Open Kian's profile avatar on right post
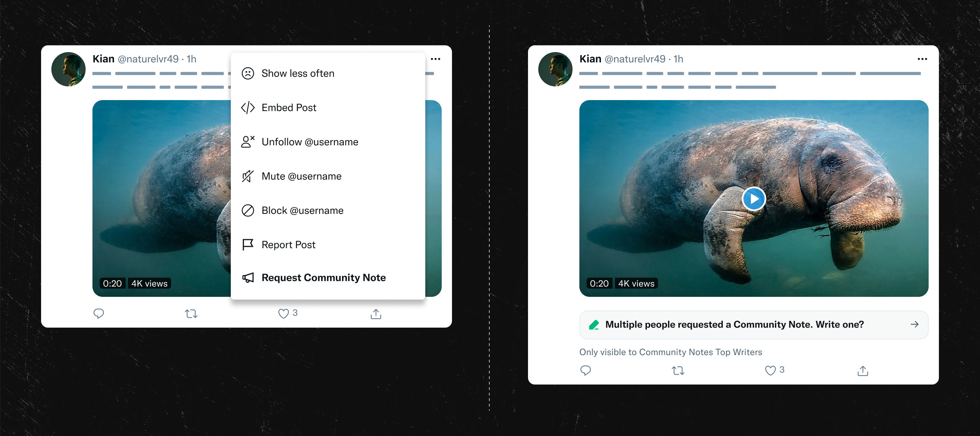 [555, 69]
